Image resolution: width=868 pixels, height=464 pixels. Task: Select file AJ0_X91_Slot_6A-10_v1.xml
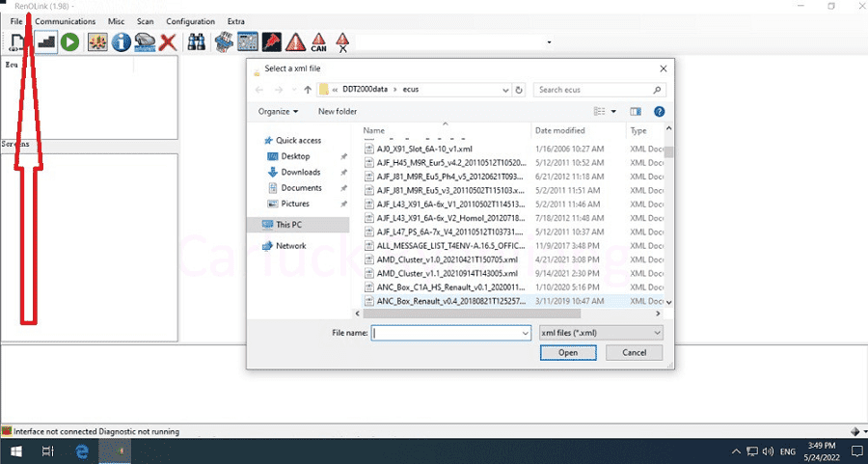[x=424, y=149]
